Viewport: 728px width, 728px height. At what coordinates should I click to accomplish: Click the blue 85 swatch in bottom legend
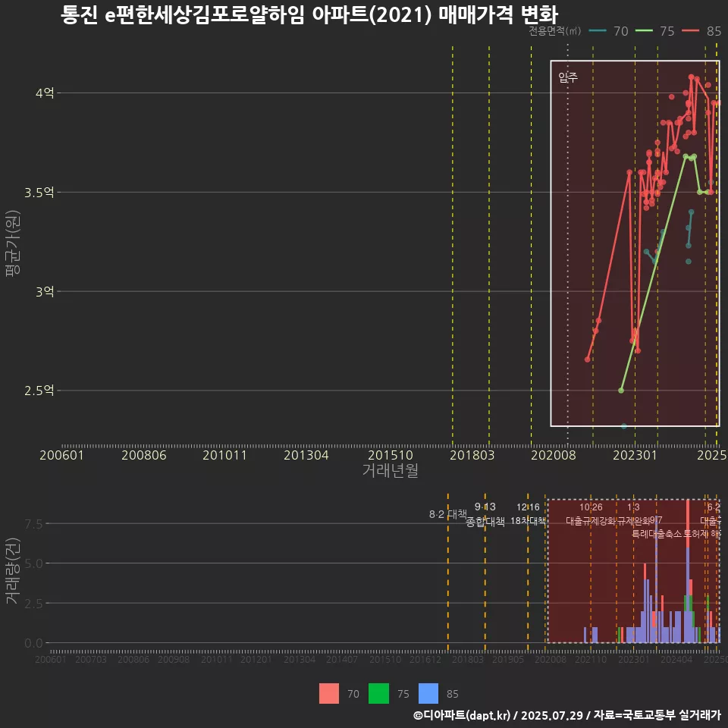[428, 694]
